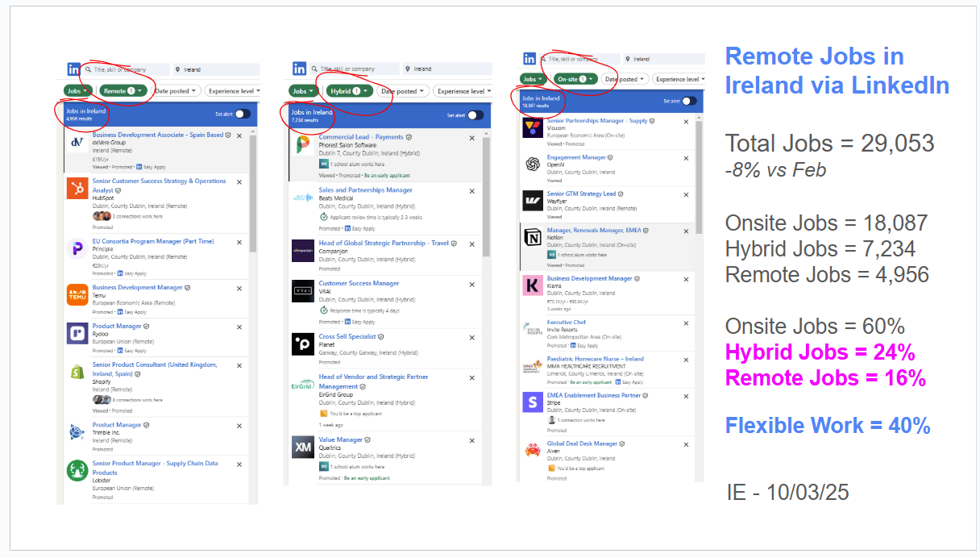This screenshot has height=558, width=980.
Task: Open Date posted filter in Hybrid panel
Action: point(403,91)
